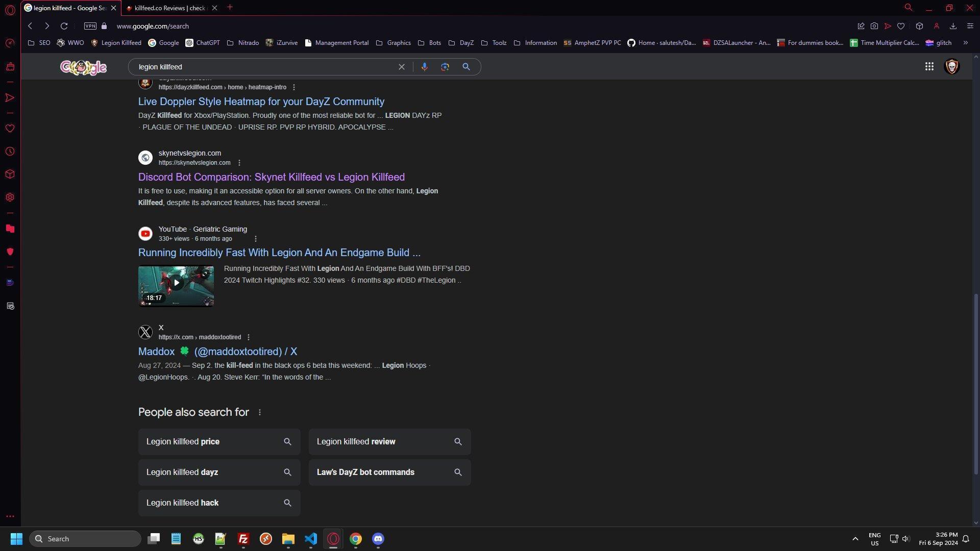980x551 pixels.
Task: Open Opera sidebar settings gear
Action: point(10,197)
